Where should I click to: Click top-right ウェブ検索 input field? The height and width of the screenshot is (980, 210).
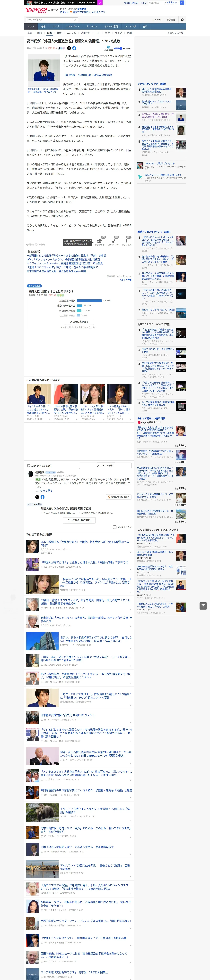coord(156,2)
